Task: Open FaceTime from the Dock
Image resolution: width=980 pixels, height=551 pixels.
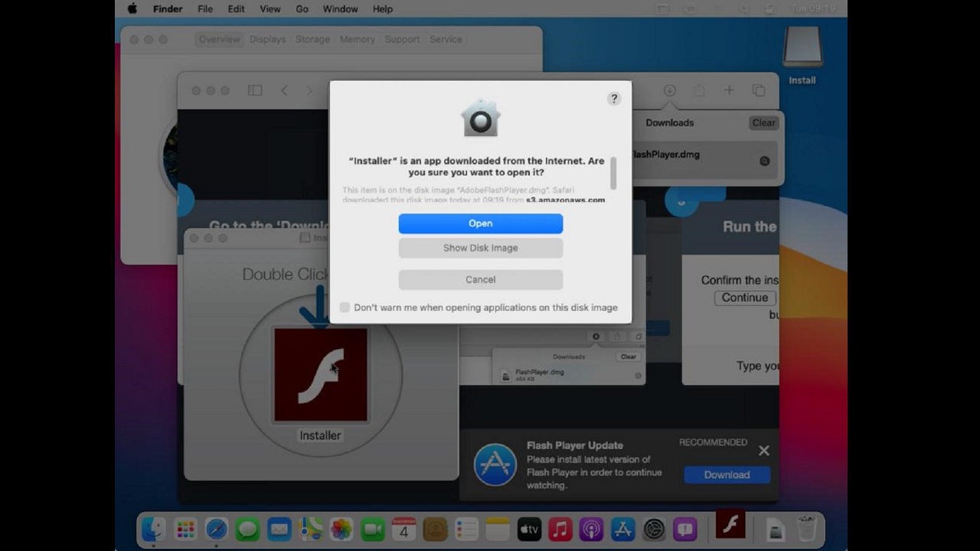Action: (373, 529)
